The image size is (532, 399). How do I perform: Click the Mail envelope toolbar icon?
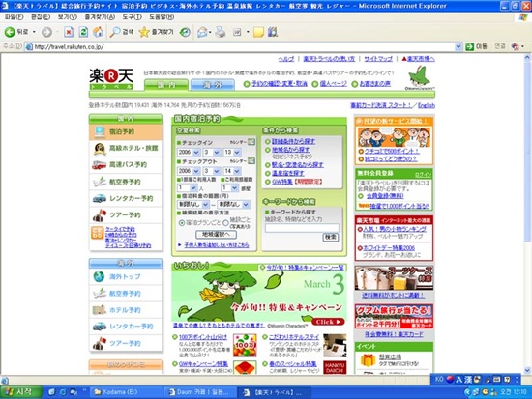(202, 32)
